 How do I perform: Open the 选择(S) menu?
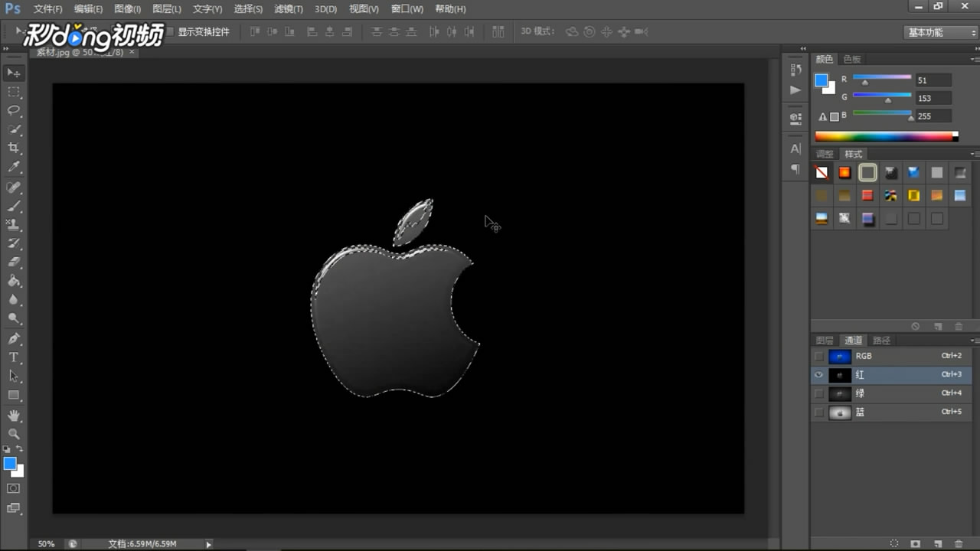pos(248,9)
